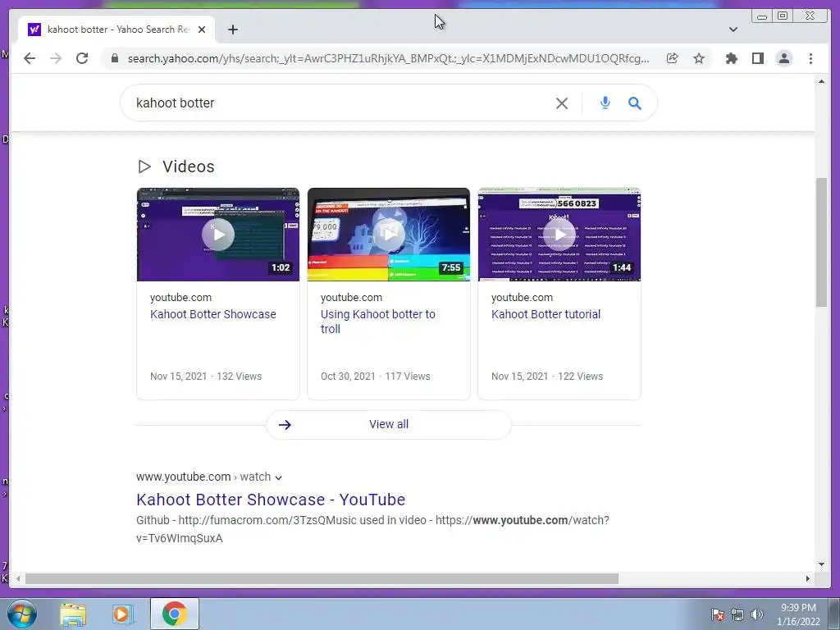The image size is (840, 630).
Task: Click Nov 15, 2021 · 122 Views text
Action: 547,376
